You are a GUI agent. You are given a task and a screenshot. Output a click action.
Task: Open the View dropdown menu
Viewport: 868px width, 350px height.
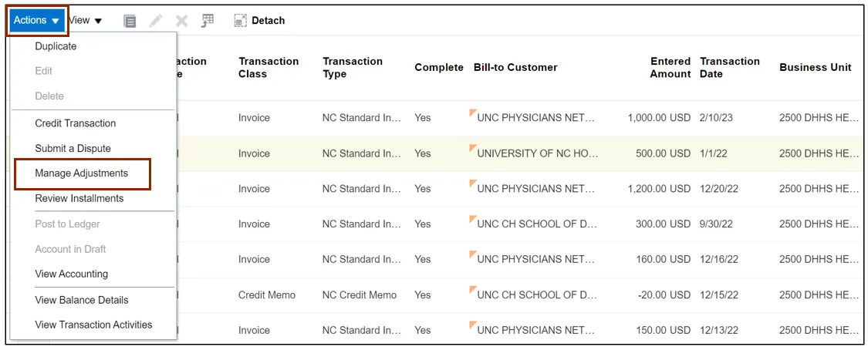[x=85, y=20]
